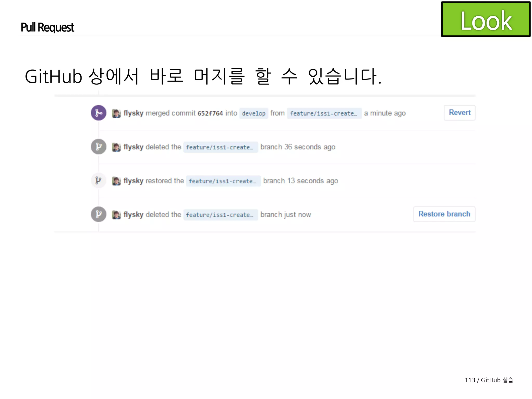532x399 pixels.
Task: Click the '13 seconds ago' timestamp
Action: 312,181
